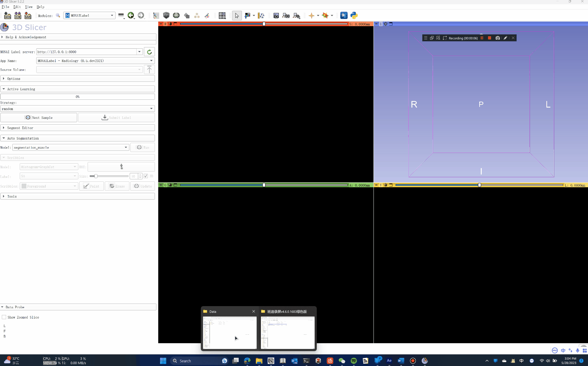The image size is (588, 366).
Task: Click the Next Sample button
Action: (39, 118)
